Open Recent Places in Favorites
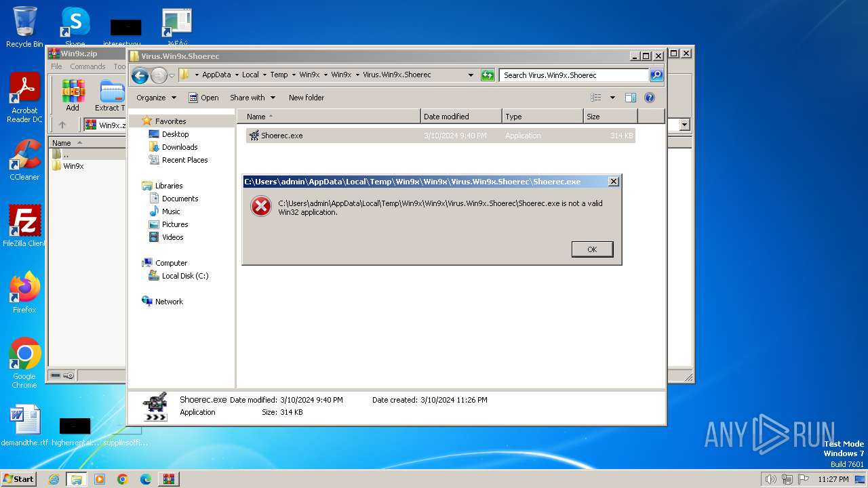The width and height of the screenshot is (868, 488). click(x=184, y=160)
